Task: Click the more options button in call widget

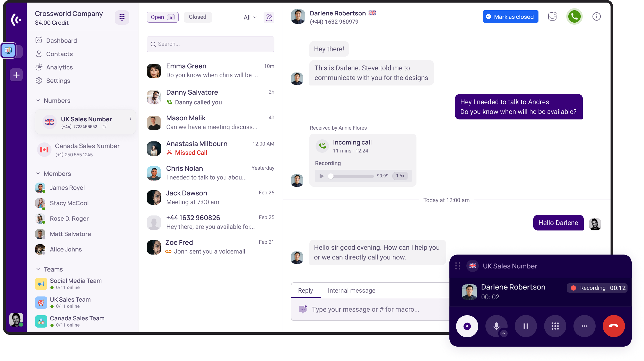Action: [x=584, y=326]
